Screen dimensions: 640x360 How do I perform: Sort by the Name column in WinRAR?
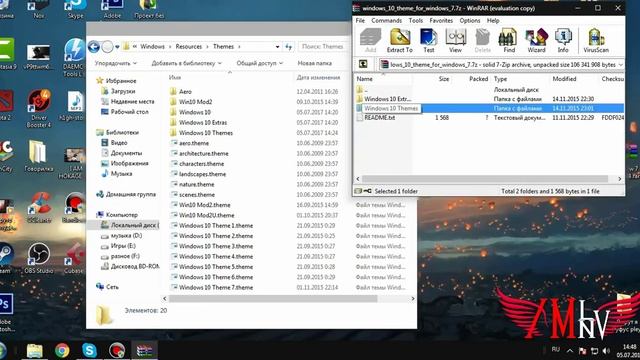(x=364, y=79)
